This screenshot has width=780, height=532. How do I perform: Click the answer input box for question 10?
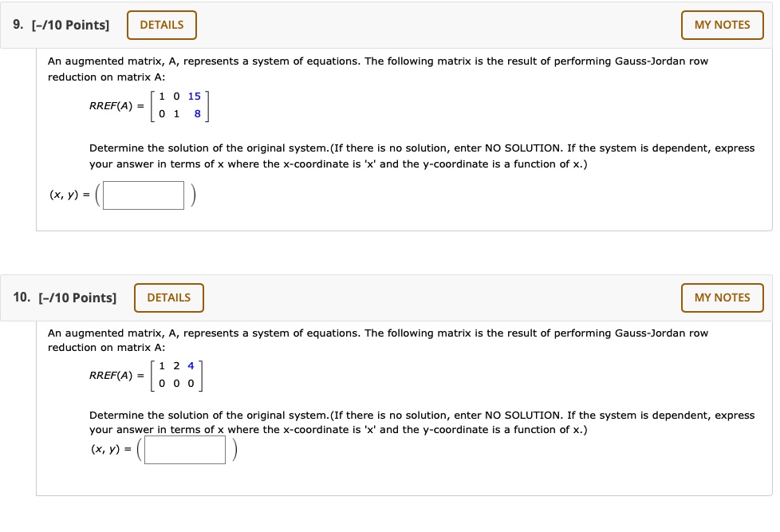point(184,449)
